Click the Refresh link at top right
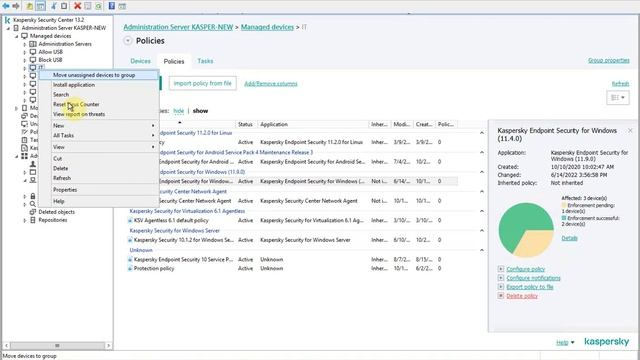 point(620,84)
